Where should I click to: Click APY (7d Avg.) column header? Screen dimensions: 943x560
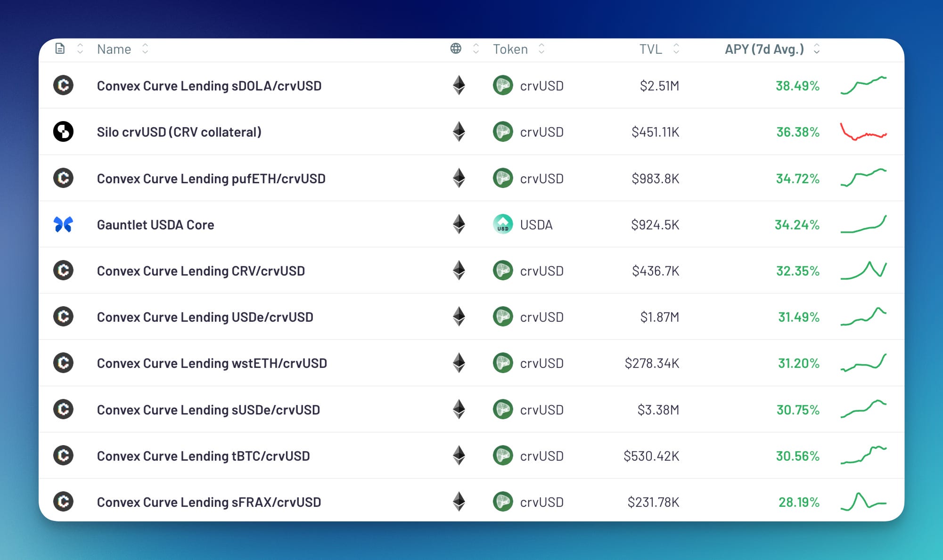pyautogui.click(x=764, y=49)
